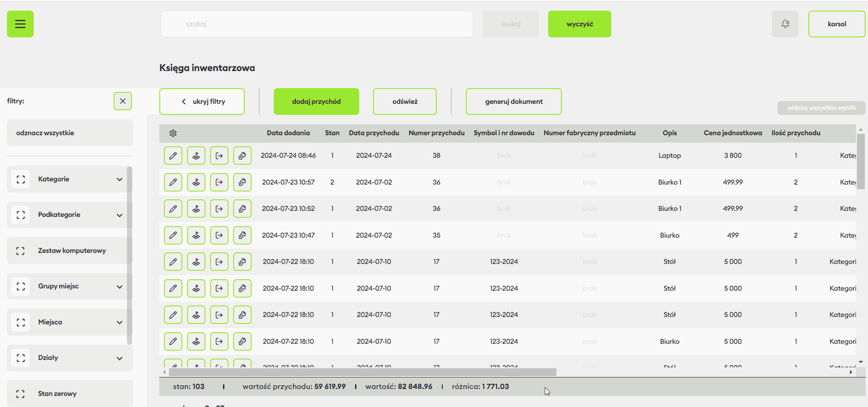Enable the Stan zerowy filter
The width and height of the screenshot is (868, 407).
[x=21, y=394]
